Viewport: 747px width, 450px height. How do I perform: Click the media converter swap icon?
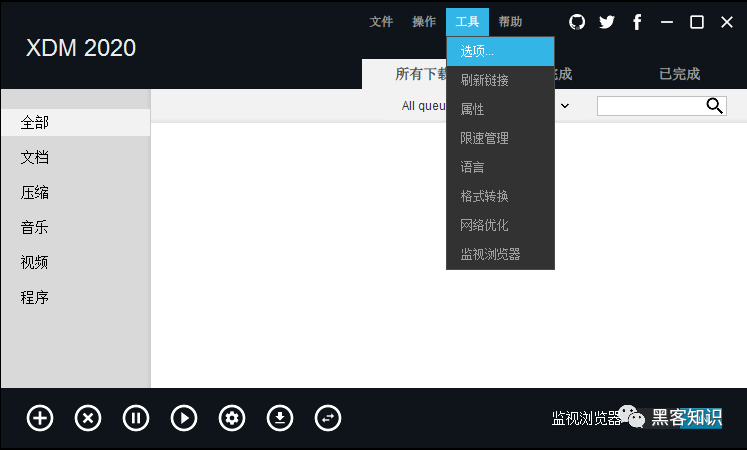(x=328, y=418)
